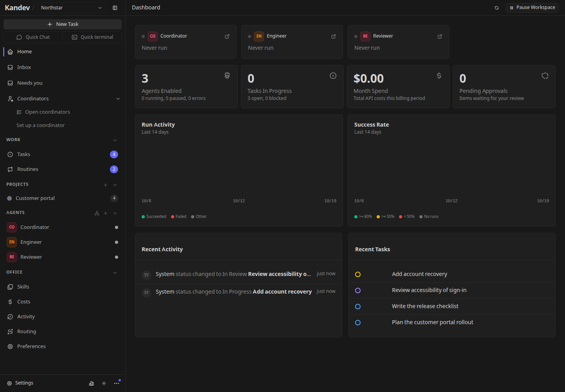Image resolution: width=565 pixels, height=392 pixels.
Task: Open the Engineer card external link icon
Action: pyautogui.click(x=334, y=36)
